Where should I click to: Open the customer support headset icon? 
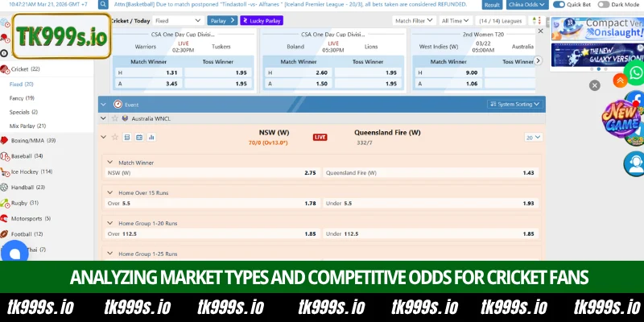coord(634,163)
